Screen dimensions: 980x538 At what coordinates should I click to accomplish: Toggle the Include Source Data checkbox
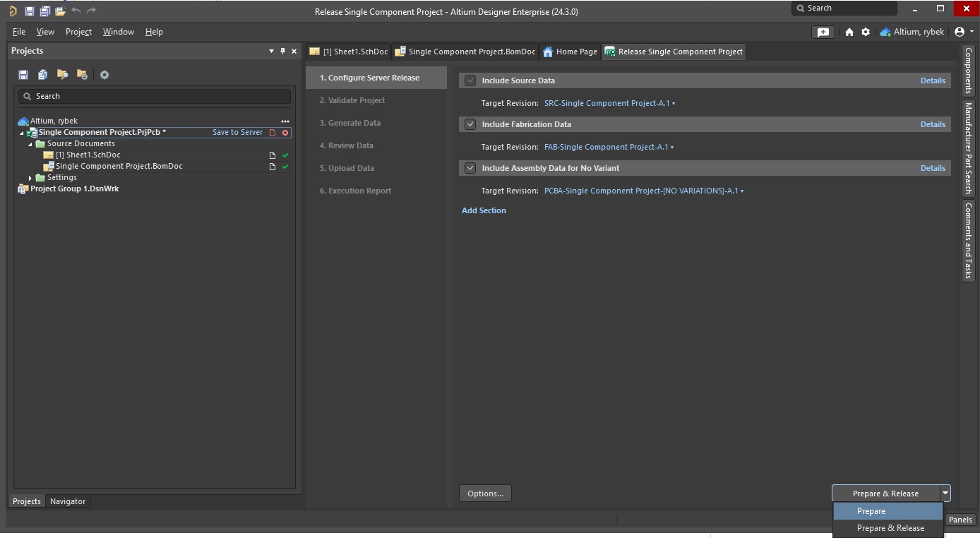pos(470,80)
